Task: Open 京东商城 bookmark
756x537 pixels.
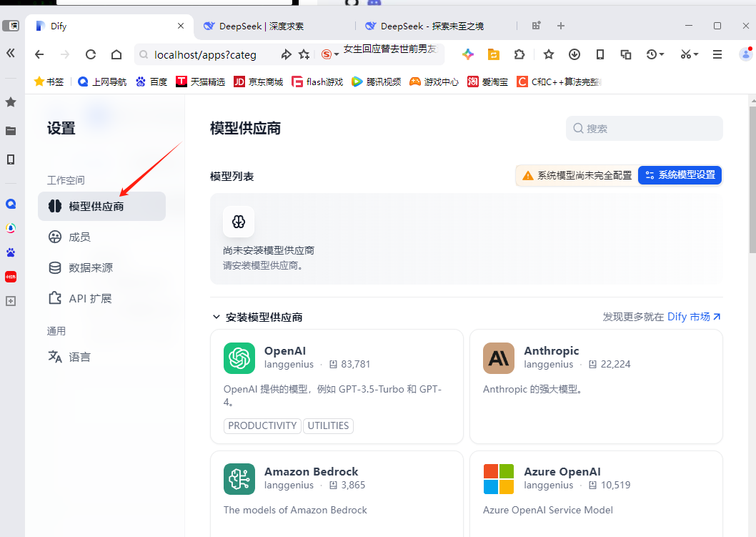Action: click(259, 82)
